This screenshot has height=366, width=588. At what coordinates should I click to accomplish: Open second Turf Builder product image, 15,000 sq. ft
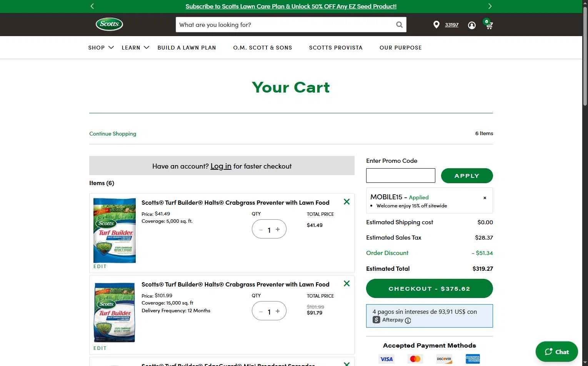pyautogui.click(x=115, y=312)
